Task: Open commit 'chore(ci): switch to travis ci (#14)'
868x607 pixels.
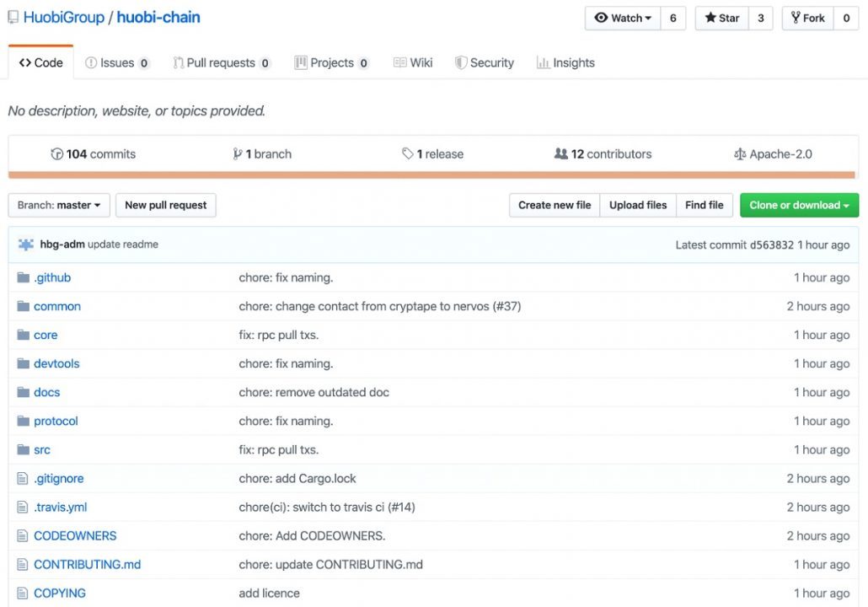Action: [x=327, y=508]
